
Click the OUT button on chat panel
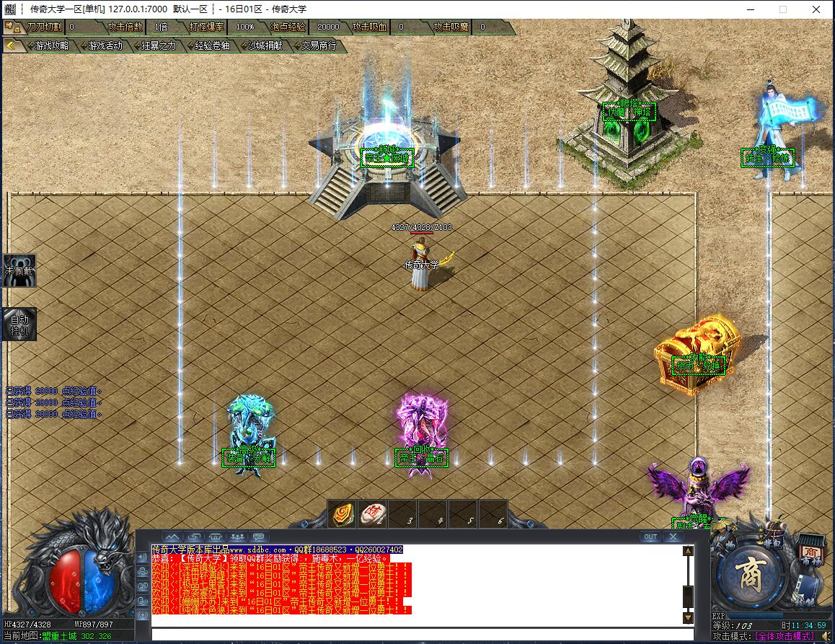click(650, 537)
